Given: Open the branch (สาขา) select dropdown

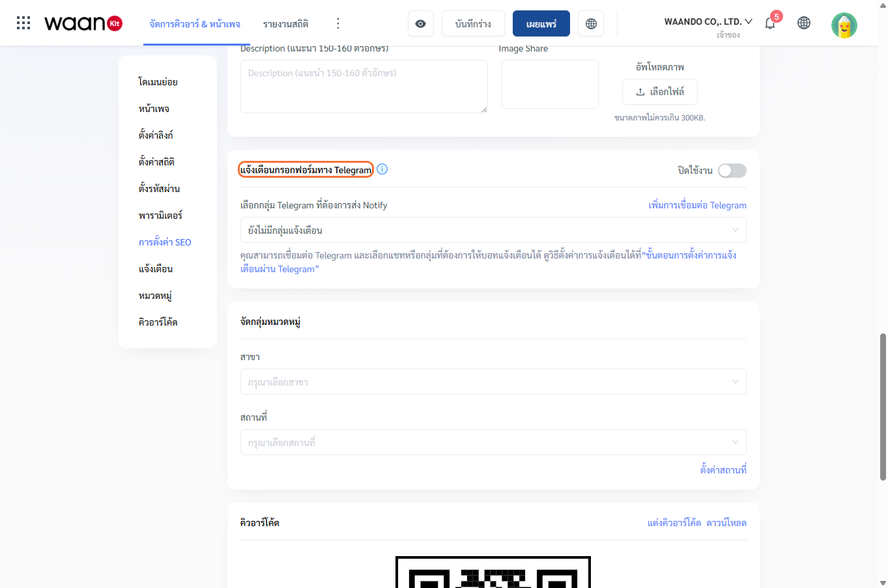Looking at the screenshot, I should tap(493, 382).
